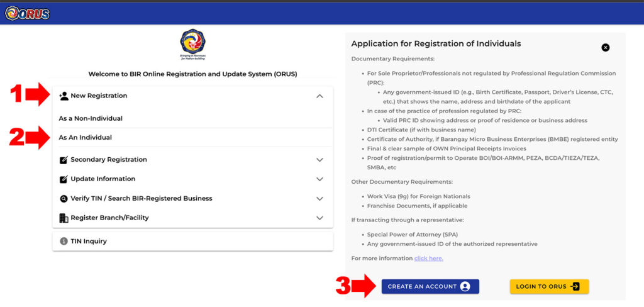Image resolution: width=644 pixels, height=307 pixels.
Task: Click 'Proof of registration/permit to Operate BOI' line
Action: point(482,163)
